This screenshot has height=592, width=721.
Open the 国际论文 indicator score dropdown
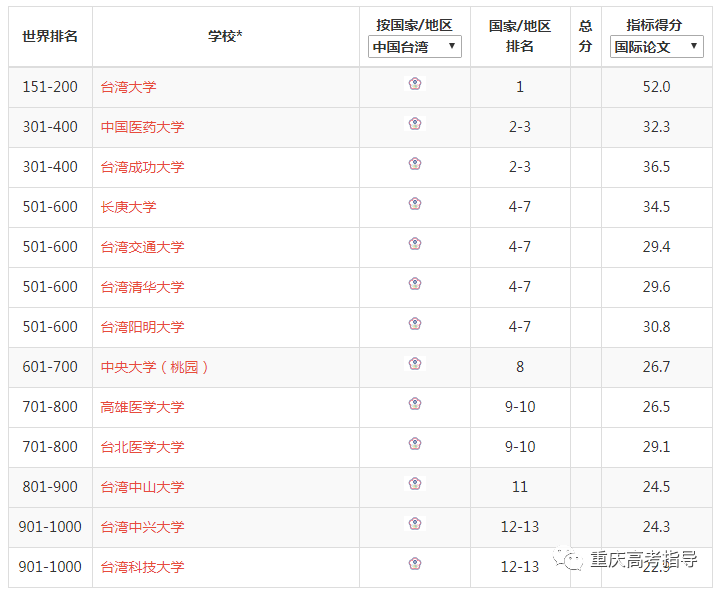[657, 46]
